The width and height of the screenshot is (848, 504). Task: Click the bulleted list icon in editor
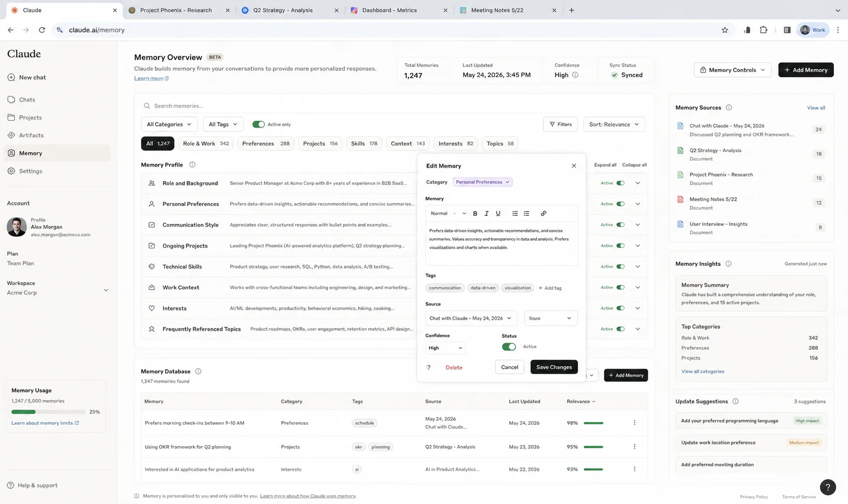[526, 213]
